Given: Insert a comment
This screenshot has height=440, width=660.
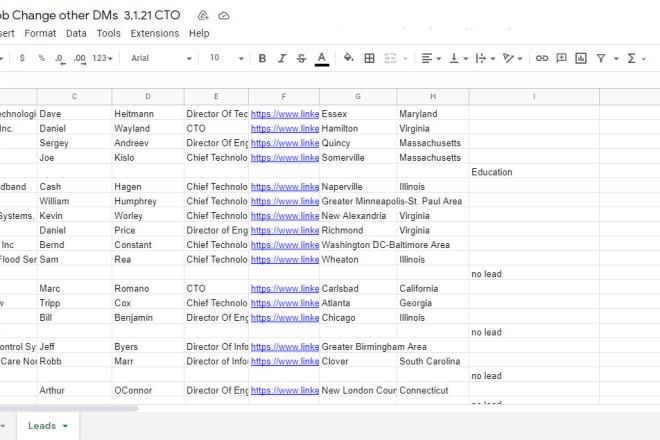Looking at the screenshot, I should (561, 58).
